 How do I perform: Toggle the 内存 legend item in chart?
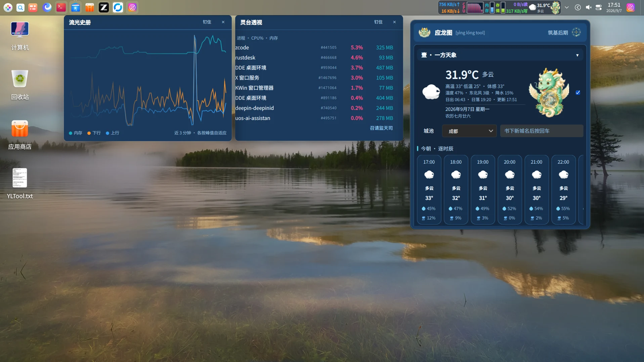[x=76, y=133]
